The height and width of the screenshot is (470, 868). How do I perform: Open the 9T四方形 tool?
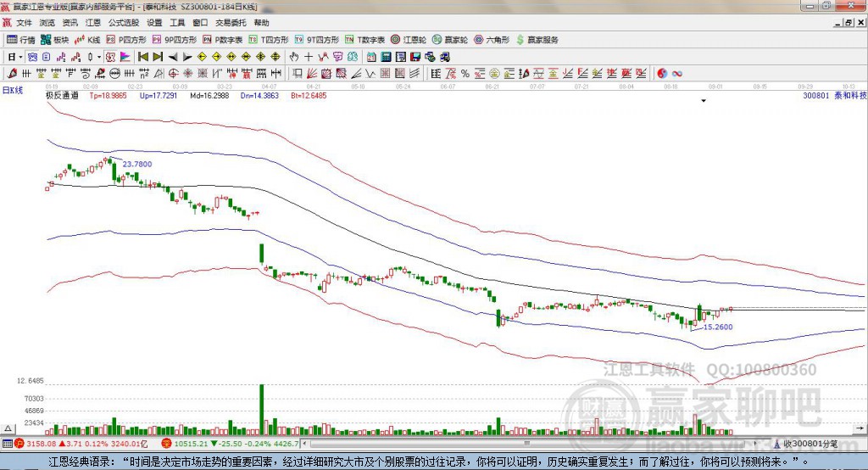tap(317, 40)
